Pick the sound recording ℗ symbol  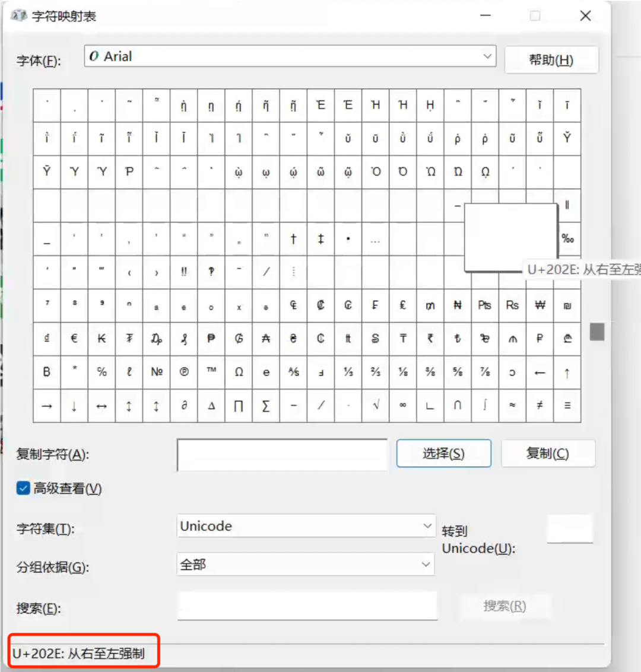184,372
